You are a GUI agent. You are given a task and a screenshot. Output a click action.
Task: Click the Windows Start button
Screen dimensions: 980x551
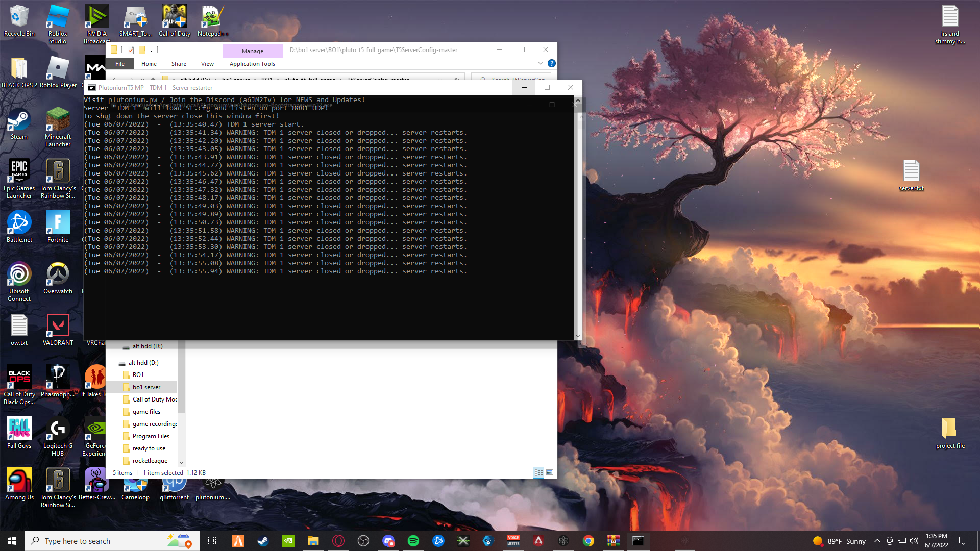(x=12, y=541)
